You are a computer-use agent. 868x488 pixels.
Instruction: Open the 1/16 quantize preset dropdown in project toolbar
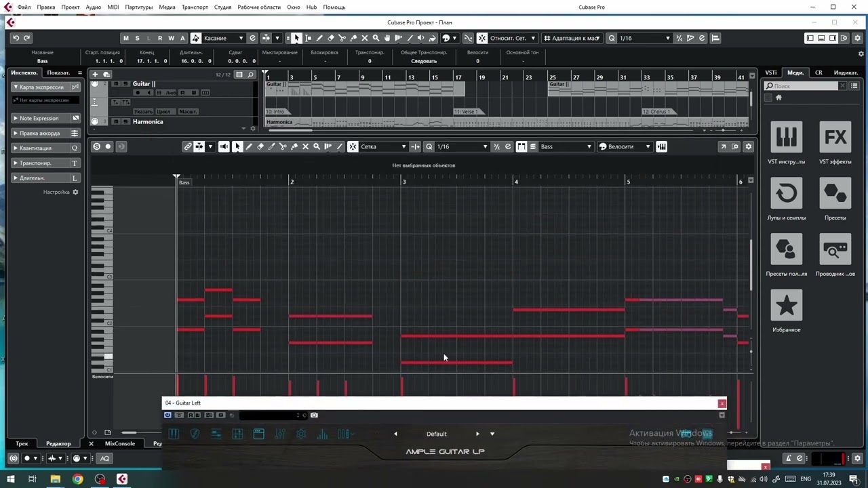pos(645,38)
